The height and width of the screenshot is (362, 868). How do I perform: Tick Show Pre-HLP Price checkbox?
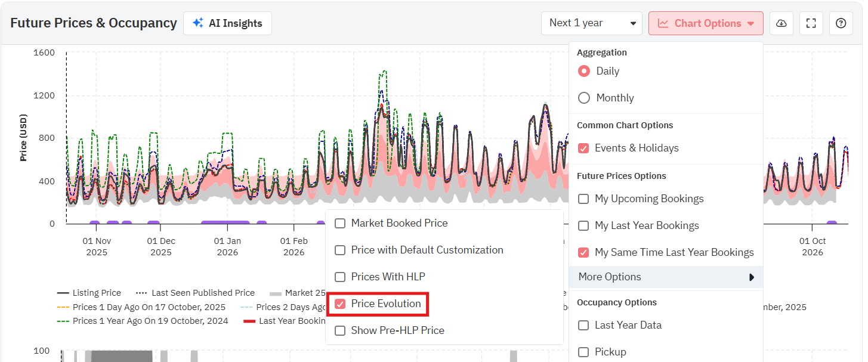tap(340, 330)
